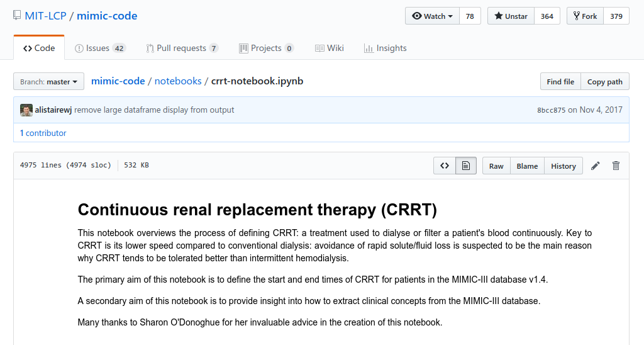Click the trash delete file icon
644x345 pixels.
coord(616,166)
